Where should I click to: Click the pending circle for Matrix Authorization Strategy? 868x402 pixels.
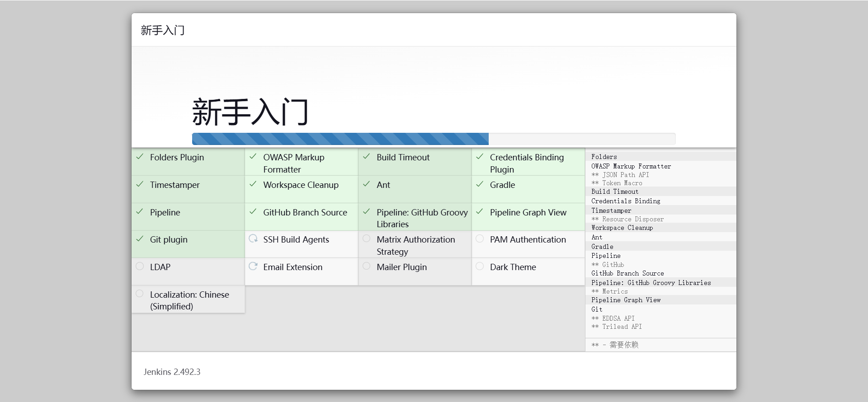tap(367, 238)
